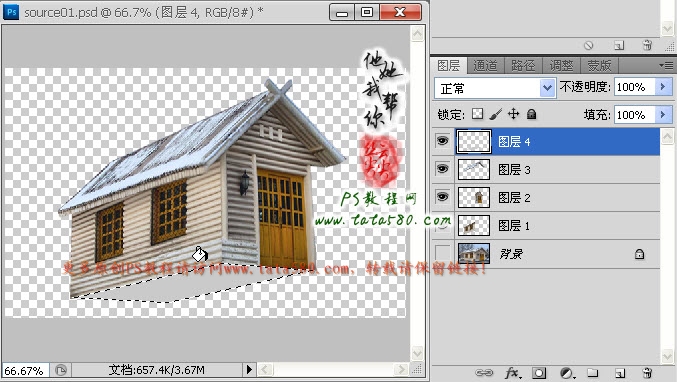Click the 背景 layer thumbnail
The height and width of the screenshot is (382, 677).
[x=474, y=253]
